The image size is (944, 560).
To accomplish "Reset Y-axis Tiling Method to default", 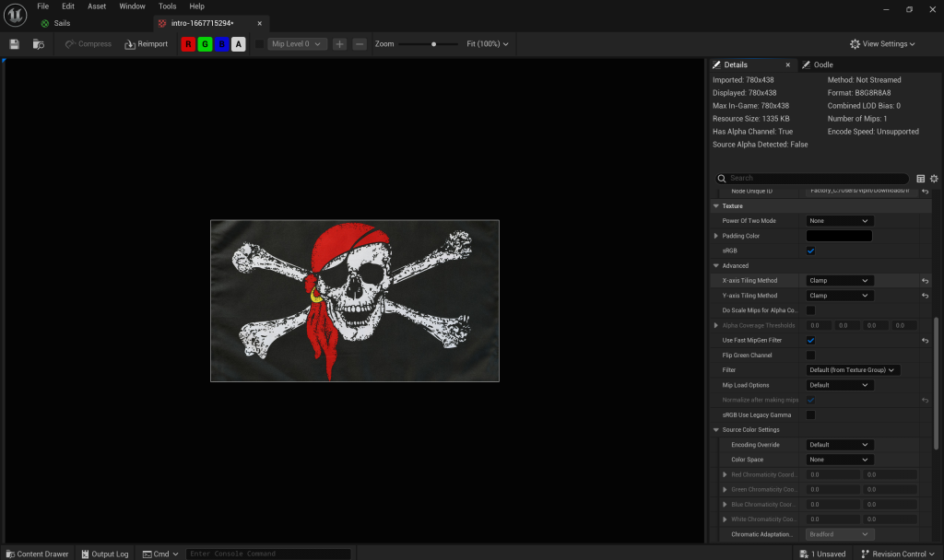I will (x=926, y=296).
